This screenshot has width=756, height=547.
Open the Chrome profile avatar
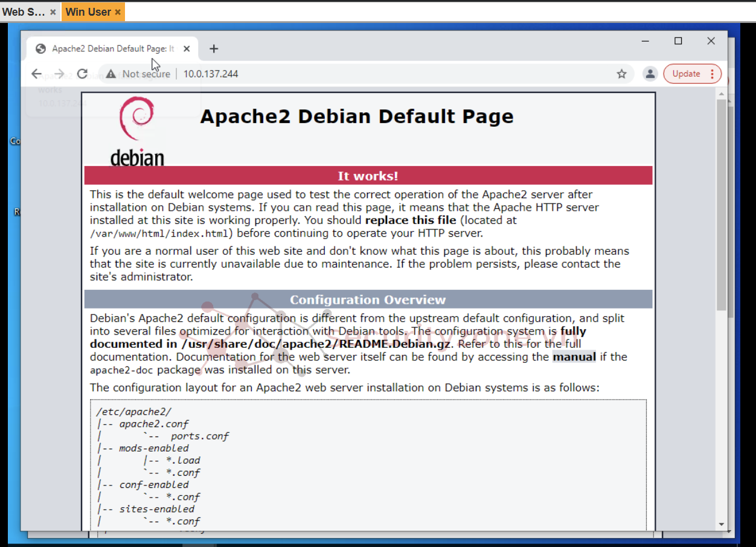point(650,74)
